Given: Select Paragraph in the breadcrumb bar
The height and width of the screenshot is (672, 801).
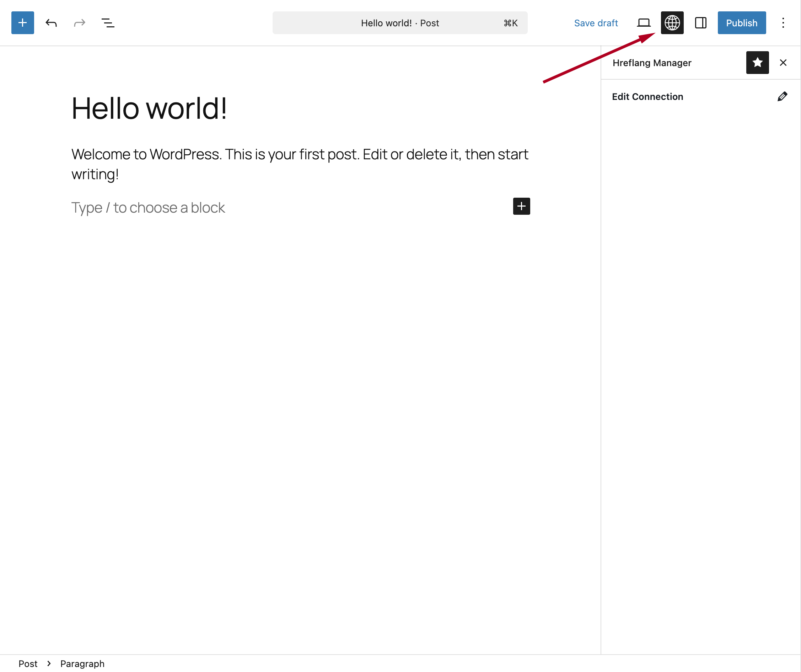Looking at the screenshot, I should 82,663.
